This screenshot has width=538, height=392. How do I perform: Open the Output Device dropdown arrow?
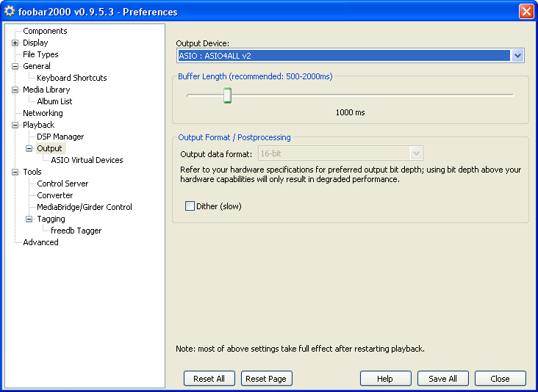pyautogui.click(x=517, y=56)
